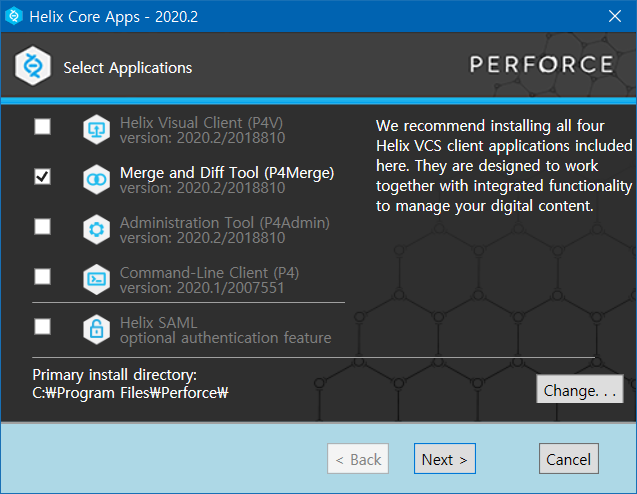Select the Merge and Diff Tool (P4Merge) label
Viewport: 637px width, 494px height.
point(227,173)
